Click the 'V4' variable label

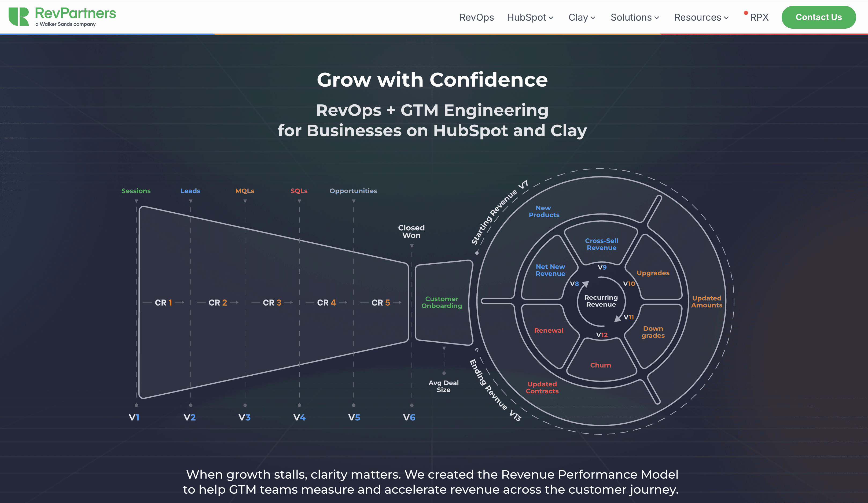tap(299, 418)
